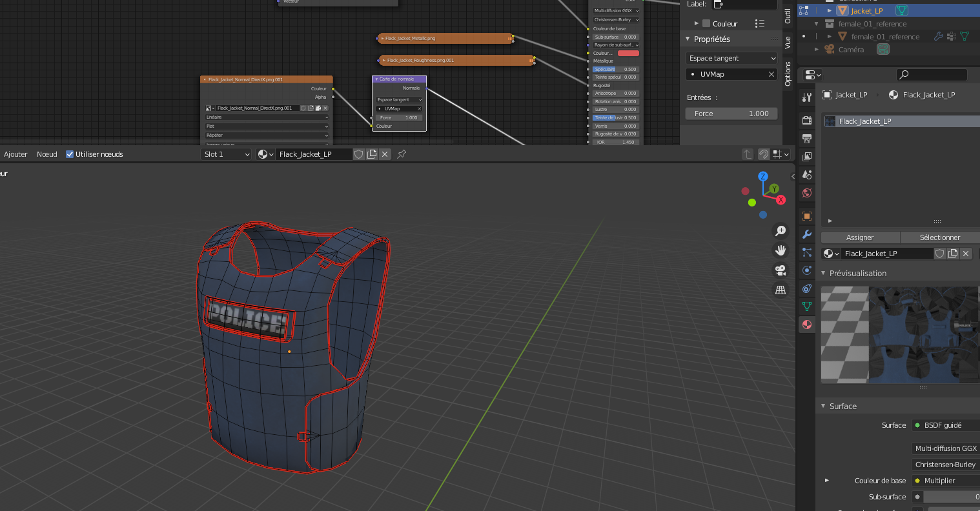The width and height of the screenshot is (980, 511).
Task: Switch to the Outil sidebar tab
Action: pos(788,16)
